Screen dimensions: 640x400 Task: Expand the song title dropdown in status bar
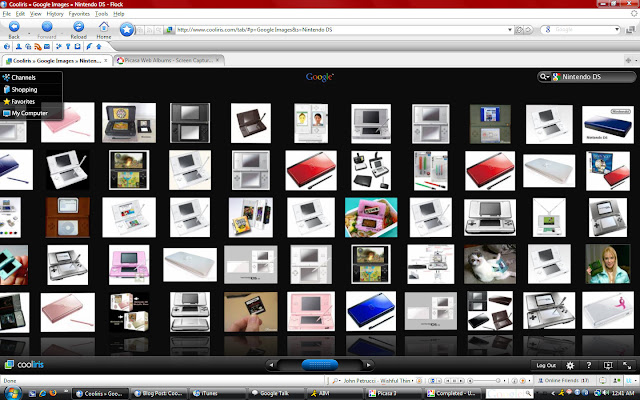coord(413,380)
